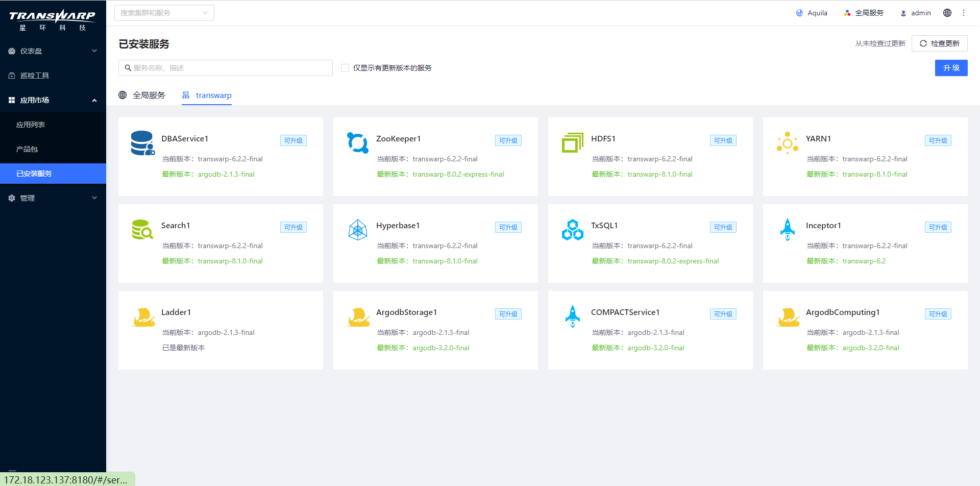Click 可升级 tag on YARN1
Viewport: 980px width, 486px height.
[938, 140]
